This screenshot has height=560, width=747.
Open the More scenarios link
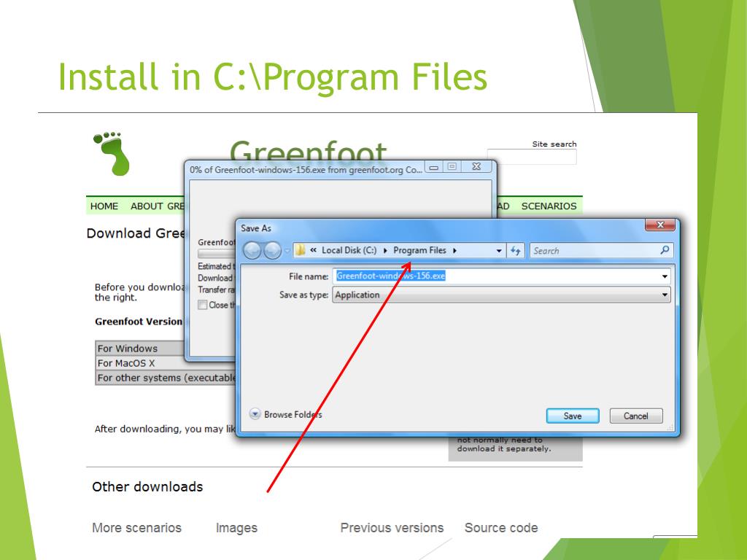click(x=136, y=528)
